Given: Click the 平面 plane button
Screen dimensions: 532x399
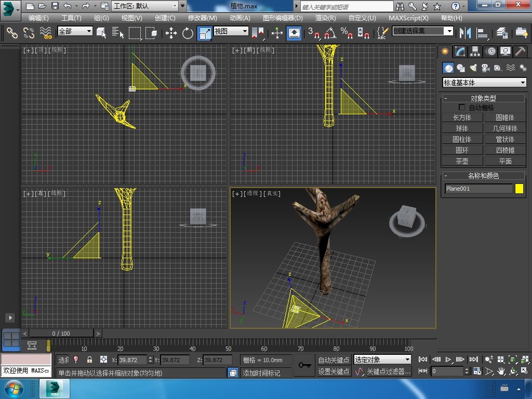Looking at the screenshot, I should pyautogui.click(x=505, y=161).
